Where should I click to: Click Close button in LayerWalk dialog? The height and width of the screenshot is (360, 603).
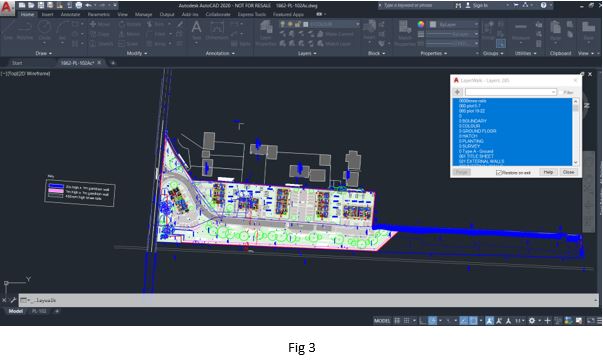point(568,172)
